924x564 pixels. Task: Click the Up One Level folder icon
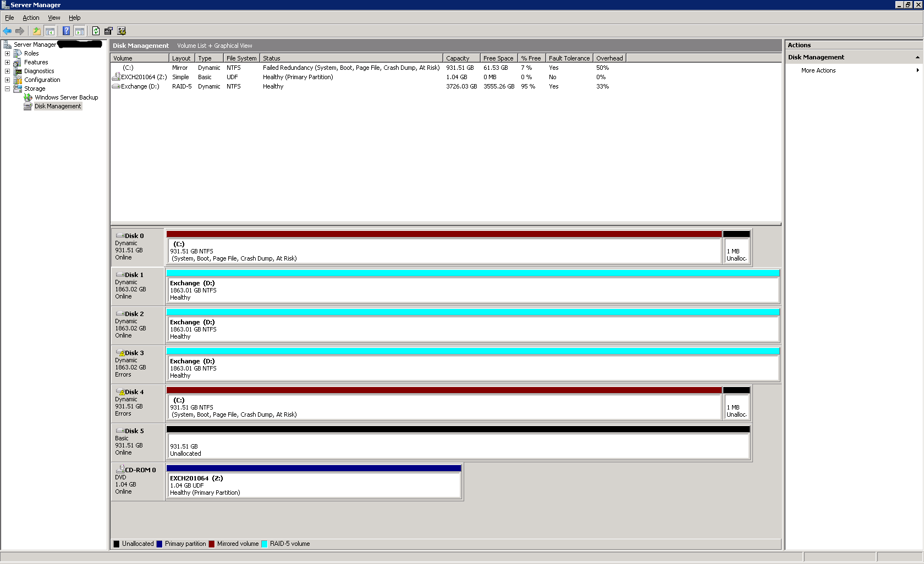pos(37,31)
